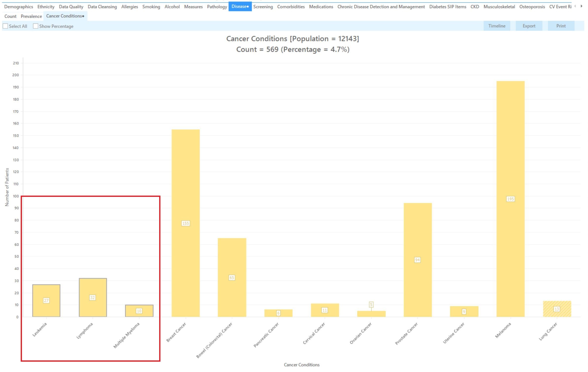Click the Lung Cancer axis label
Screen dimensions: 588x372
click(548, 332)
